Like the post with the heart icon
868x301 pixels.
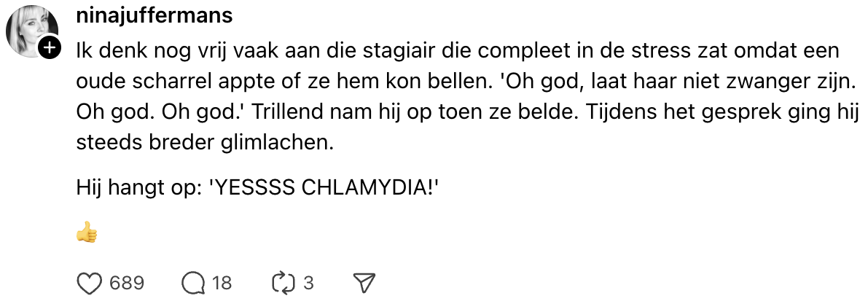pyautogui.click(x=88, y=283)
